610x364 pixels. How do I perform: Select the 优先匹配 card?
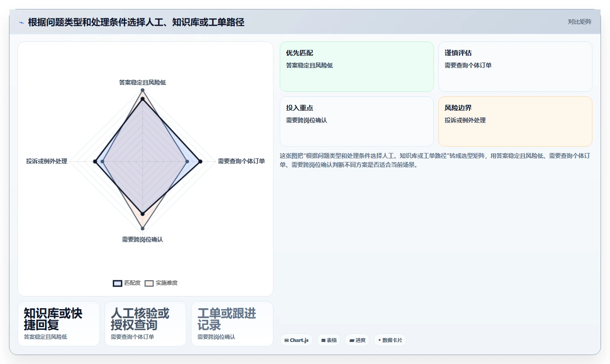[x=357, y=67]
